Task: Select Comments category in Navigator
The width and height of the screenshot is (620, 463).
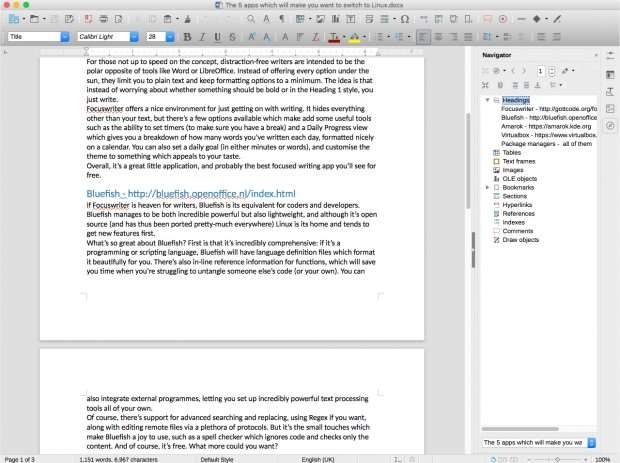Action: 518,231
